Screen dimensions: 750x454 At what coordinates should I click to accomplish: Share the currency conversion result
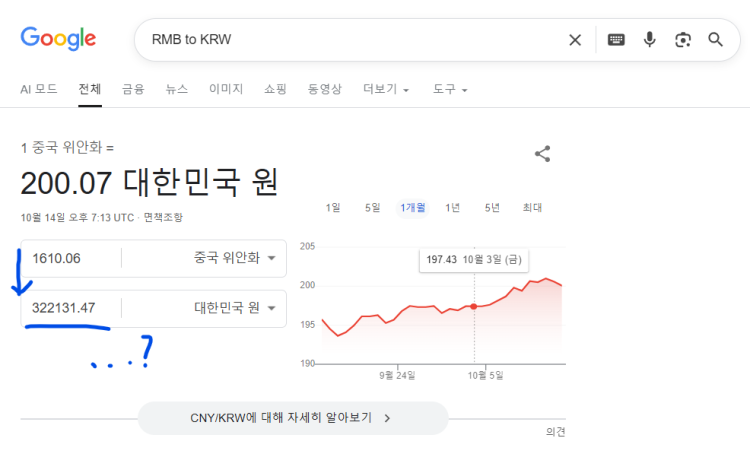coord(543,154)
